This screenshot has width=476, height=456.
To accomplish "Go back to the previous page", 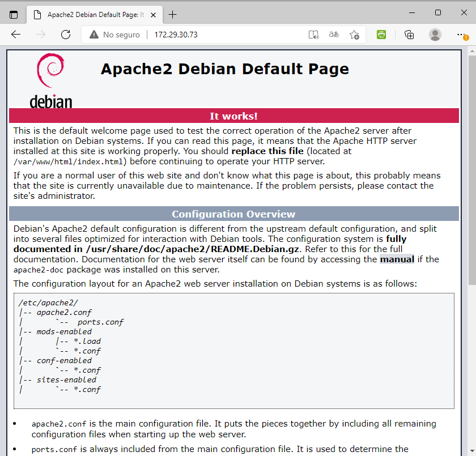I will pos(16,35).
